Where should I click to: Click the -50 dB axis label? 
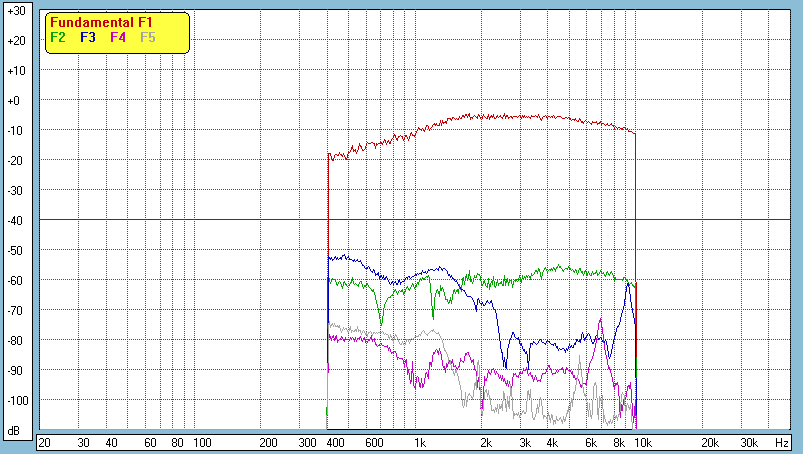(15, 251)
